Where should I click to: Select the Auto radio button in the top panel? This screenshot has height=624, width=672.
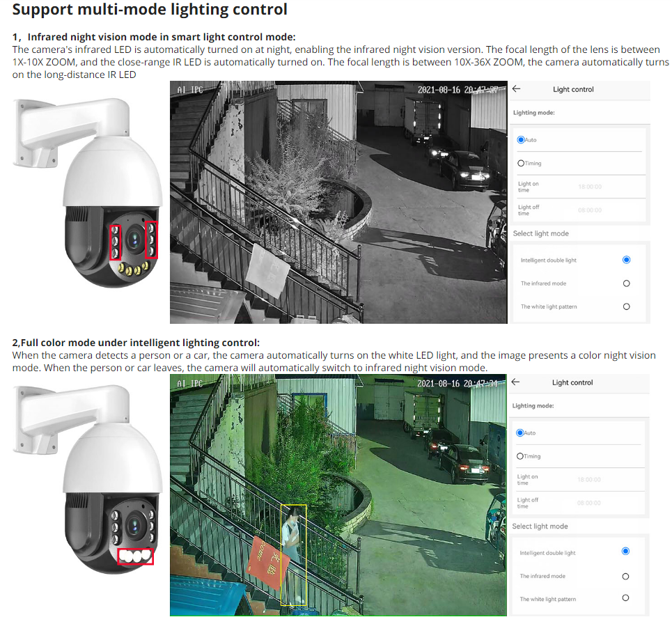[x=520, y=139]
